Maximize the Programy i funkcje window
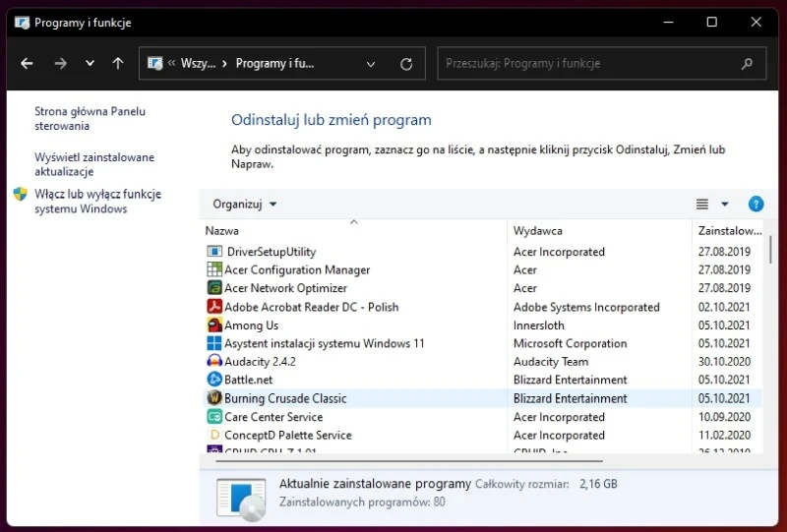 coord(711,22)
